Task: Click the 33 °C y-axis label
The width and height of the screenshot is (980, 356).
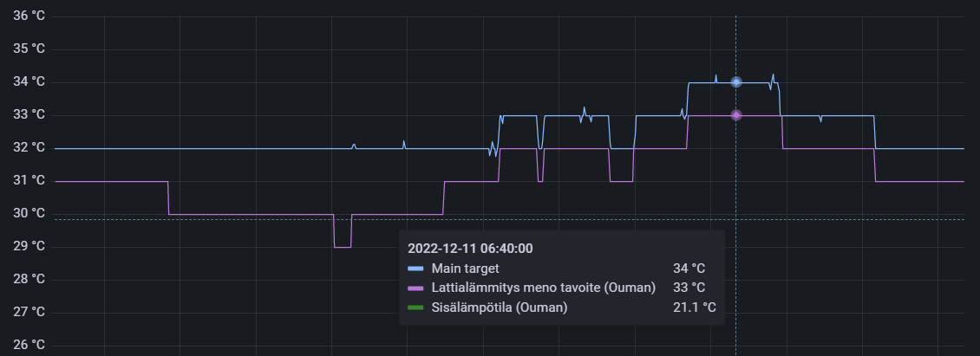Action: click(29, 115)
